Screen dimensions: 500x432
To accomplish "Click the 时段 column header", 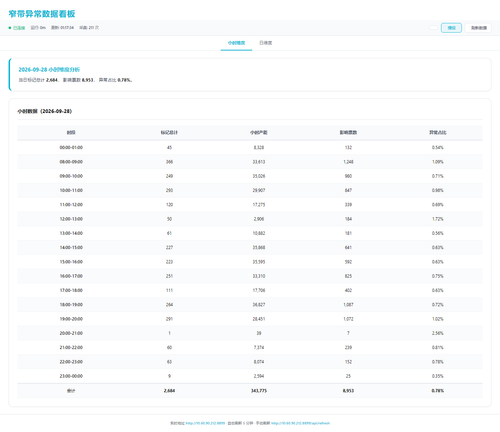I will (71, 133).
